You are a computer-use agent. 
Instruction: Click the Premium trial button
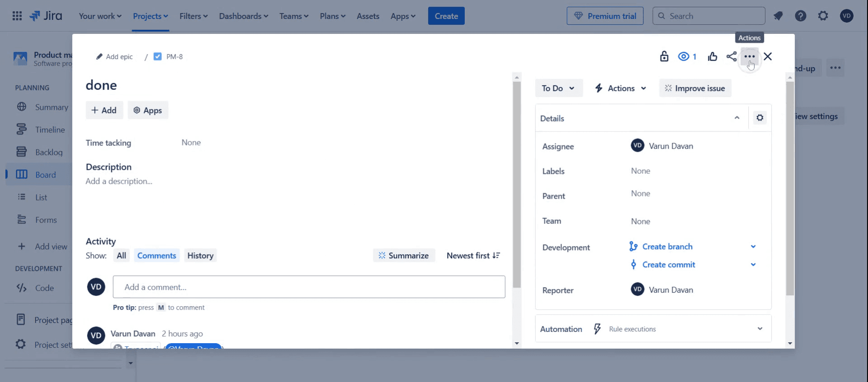pyautogui.click(x=605, y=16)
